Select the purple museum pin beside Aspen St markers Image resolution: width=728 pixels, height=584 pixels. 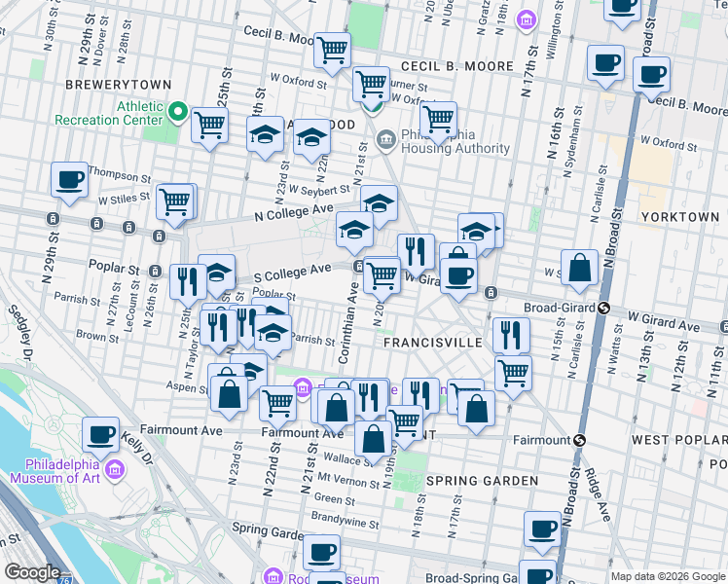click(303, 386)
